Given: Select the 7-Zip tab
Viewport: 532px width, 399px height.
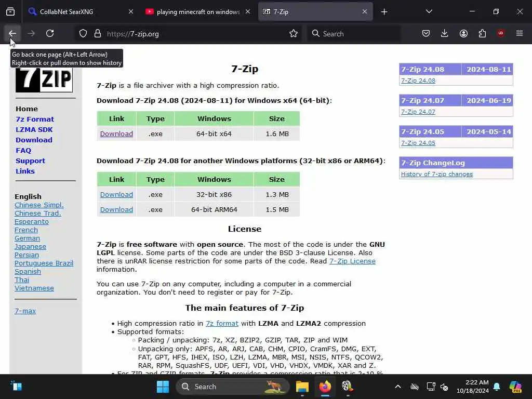Looking at the screenshot, I should pyautogui.click(x=315, y=12).
